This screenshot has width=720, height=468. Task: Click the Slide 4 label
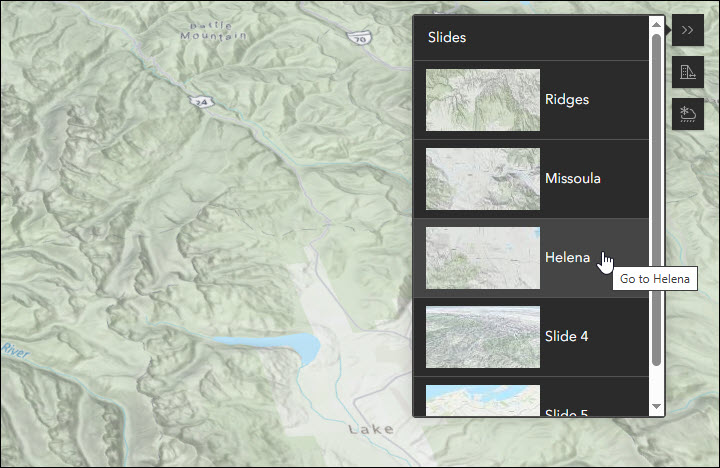567,336
